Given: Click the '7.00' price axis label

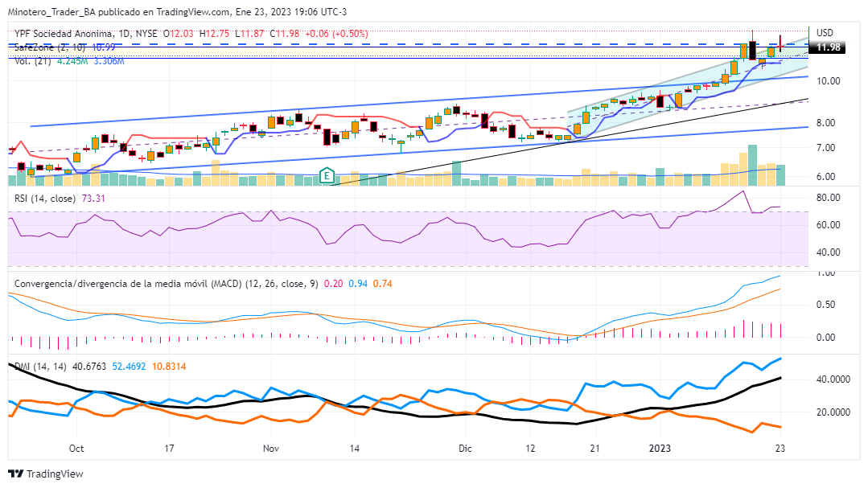Looking at the screenshot, I should (x=826, y=148).
